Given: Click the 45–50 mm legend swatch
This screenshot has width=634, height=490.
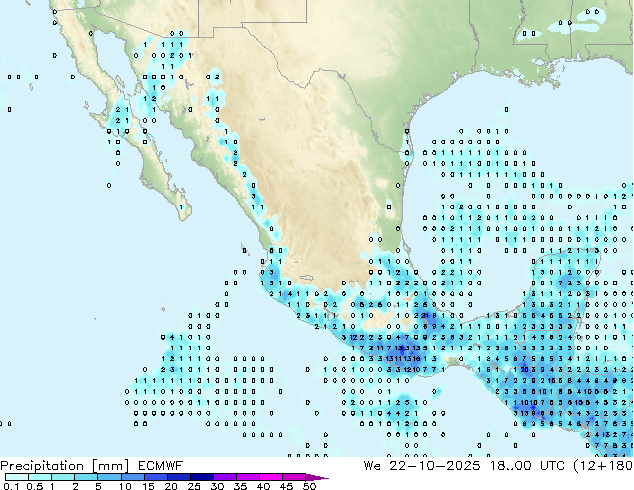Looking at the screenshot, I should click(294, 477).
